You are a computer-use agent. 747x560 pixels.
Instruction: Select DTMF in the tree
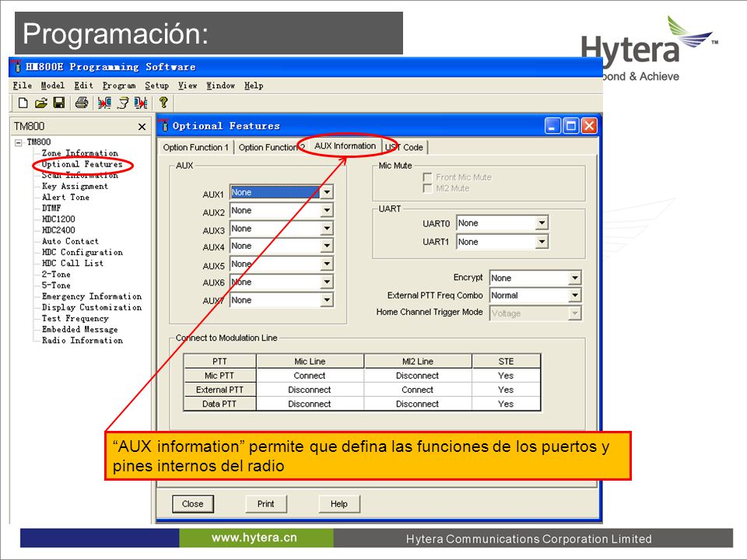[x=51, y=208]
